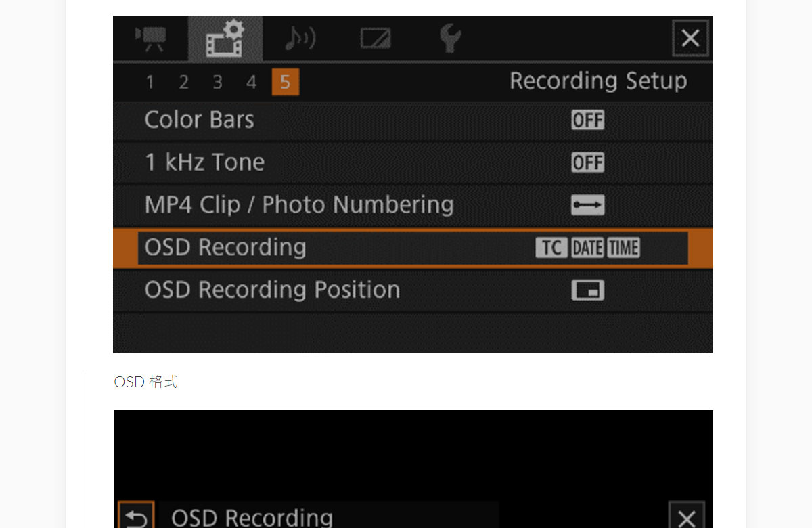Open the display setup monitor icon tab
Screen dimensions: 812x528
375,39
